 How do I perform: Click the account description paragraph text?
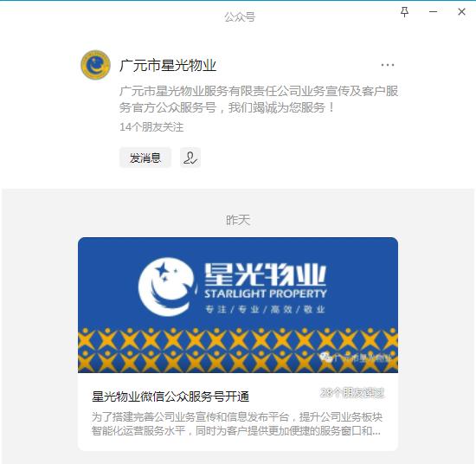(x=259, y=100)
